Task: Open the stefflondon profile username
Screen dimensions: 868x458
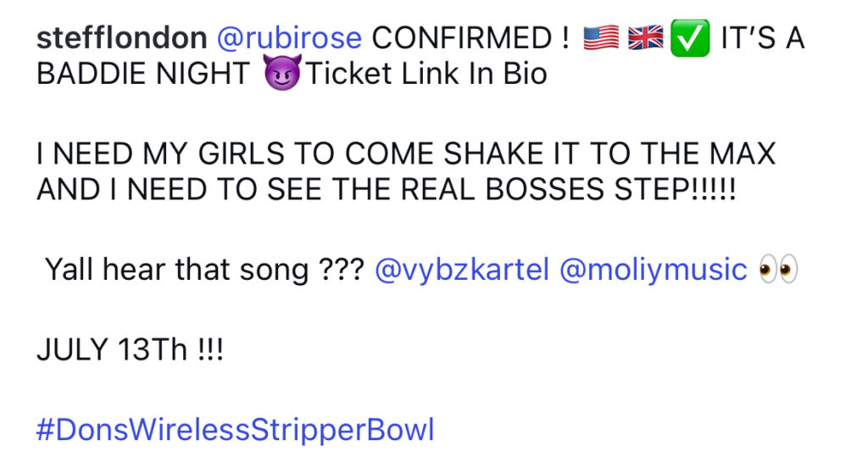Action: pos(122,38)
